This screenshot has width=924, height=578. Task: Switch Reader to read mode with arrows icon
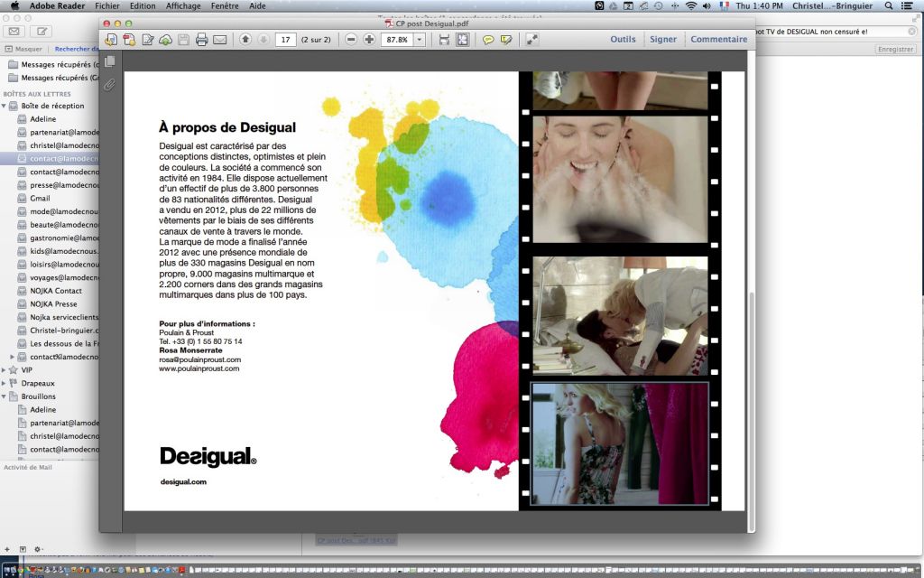[x=532, y=40]
